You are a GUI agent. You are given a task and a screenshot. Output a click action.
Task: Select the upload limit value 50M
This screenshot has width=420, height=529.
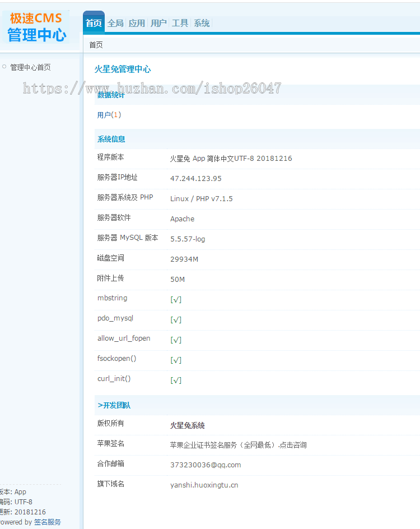(178, 279)
